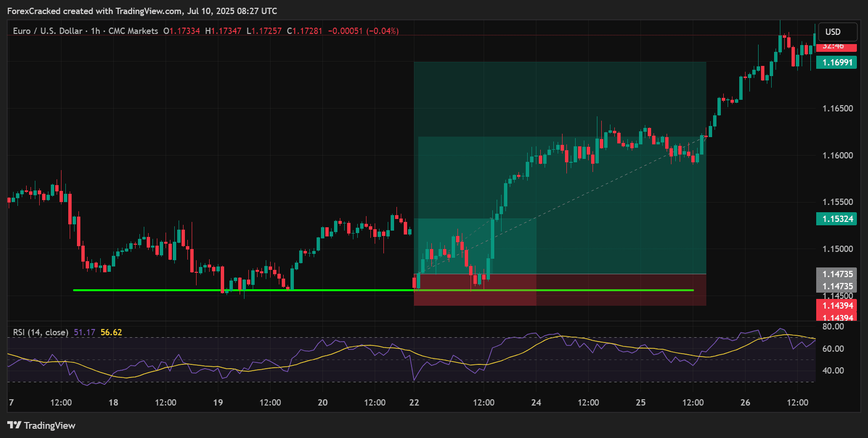Click the red countdown timer on price axis
Image resolution: width=868 pixels, height=438 pixels.
tap(836, 47)
